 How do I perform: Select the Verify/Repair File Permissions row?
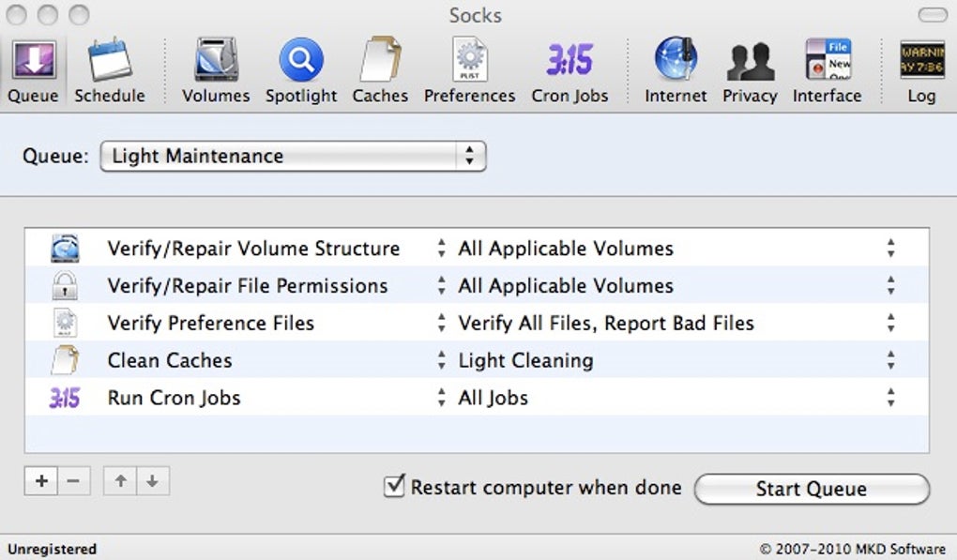click(248, 286)
